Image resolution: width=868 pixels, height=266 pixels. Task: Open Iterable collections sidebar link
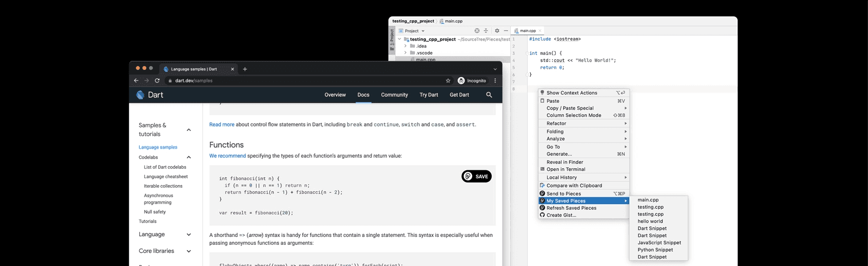coord(163,186)
